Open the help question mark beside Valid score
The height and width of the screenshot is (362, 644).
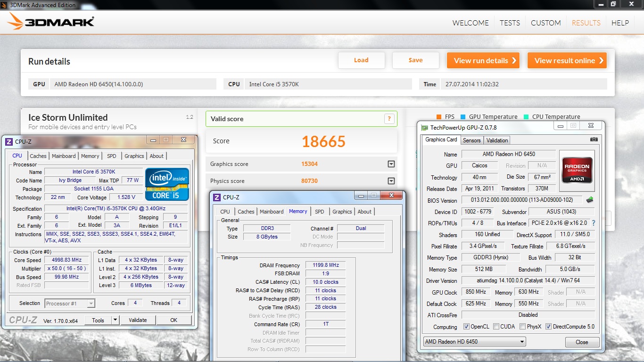pyautogui.click(x=389, y=119)
